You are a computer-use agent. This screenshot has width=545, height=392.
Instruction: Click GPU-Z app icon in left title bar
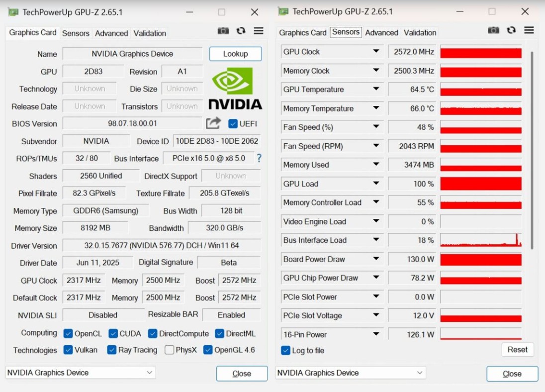pos(13,12)
